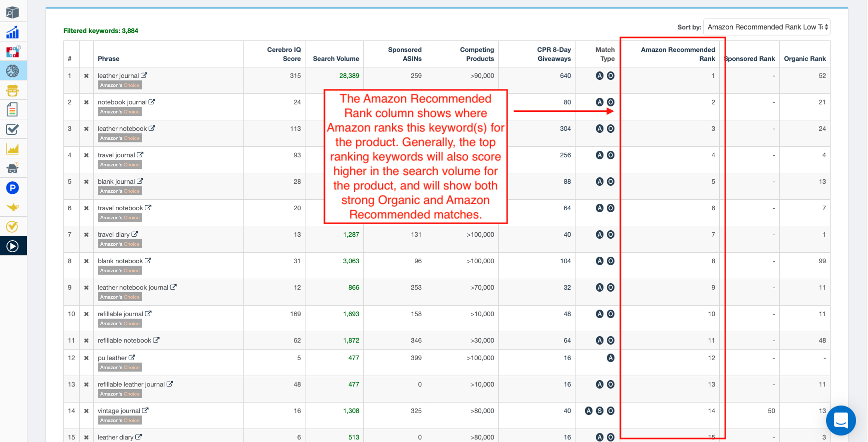The image size is (868, 442).
Task: Remove the 'travel diary' keyword row
Action: click(86, 235)
